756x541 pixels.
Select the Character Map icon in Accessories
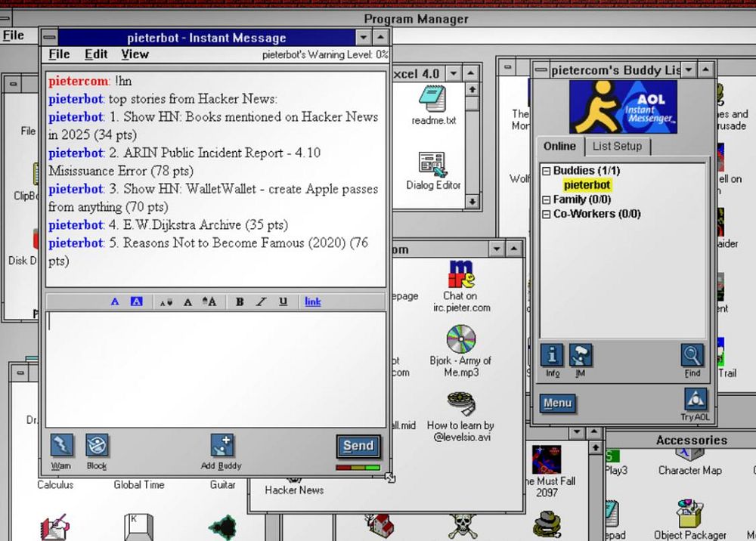tap(690, 463)
